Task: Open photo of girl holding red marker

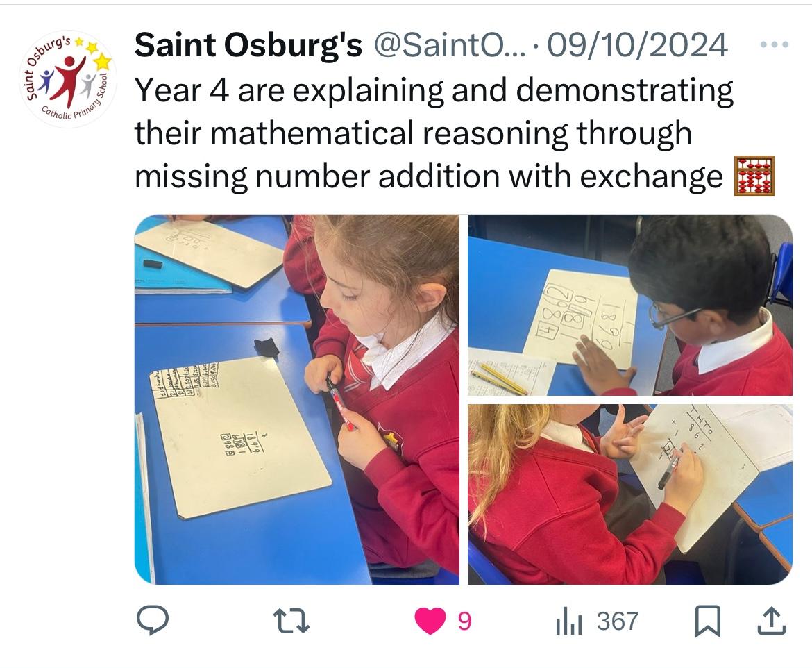Action: 297,399
